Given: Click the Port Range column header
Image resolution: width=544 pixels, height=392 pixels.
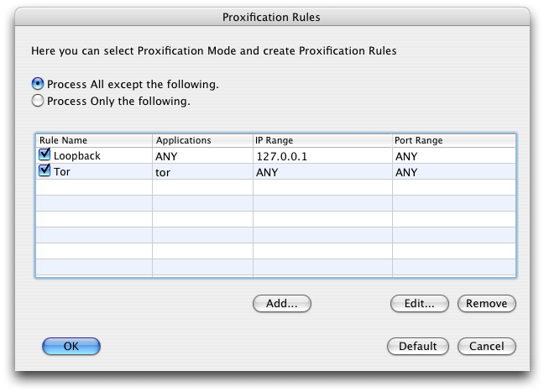Looking at the screenshot, I should (x=452, y=140).
